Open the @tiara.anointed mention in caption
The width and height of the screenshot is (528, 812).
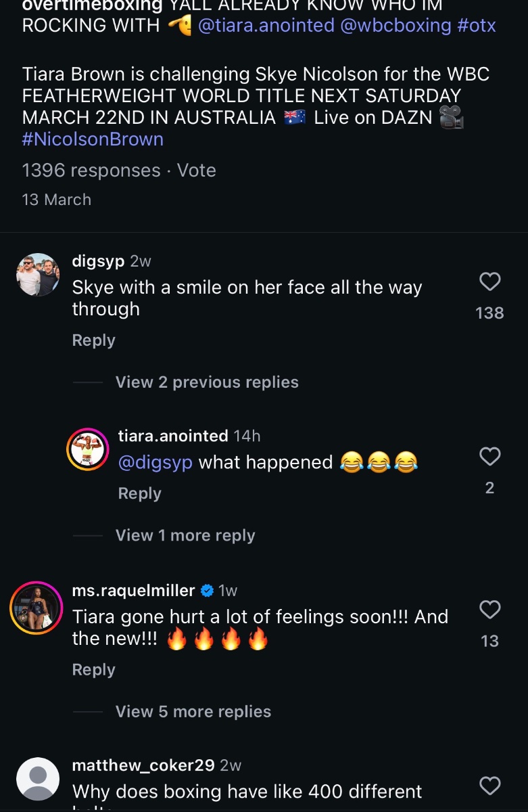point(266,26)
